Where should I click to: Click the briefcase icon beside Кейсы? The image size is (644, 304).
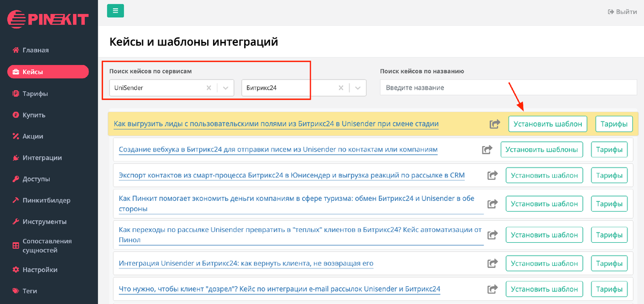[x=16, y=72]
